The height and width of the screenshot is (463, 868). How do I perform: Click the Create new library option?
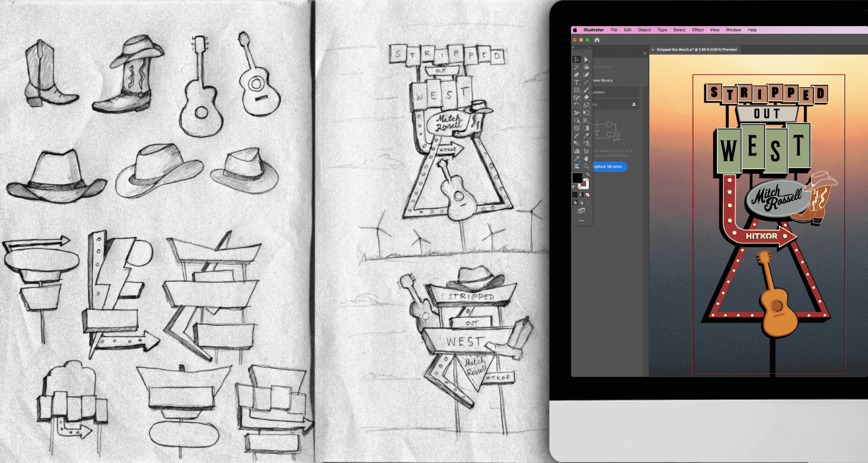603,80
